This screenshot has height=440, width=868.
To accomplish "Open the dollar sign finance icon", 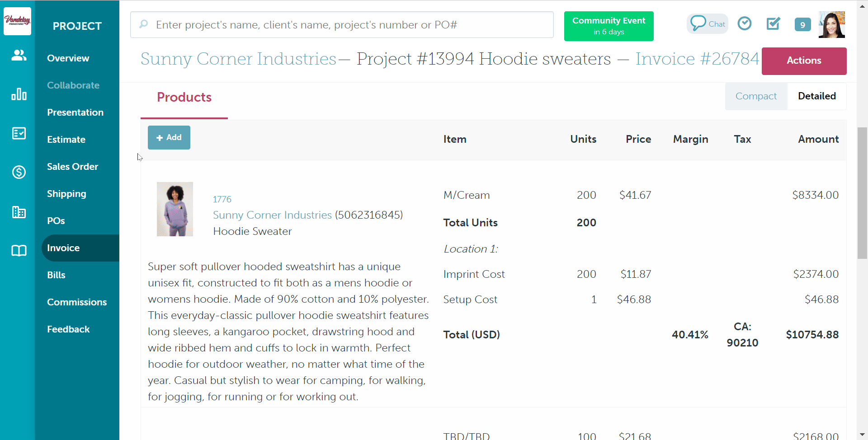I will 19,172.
